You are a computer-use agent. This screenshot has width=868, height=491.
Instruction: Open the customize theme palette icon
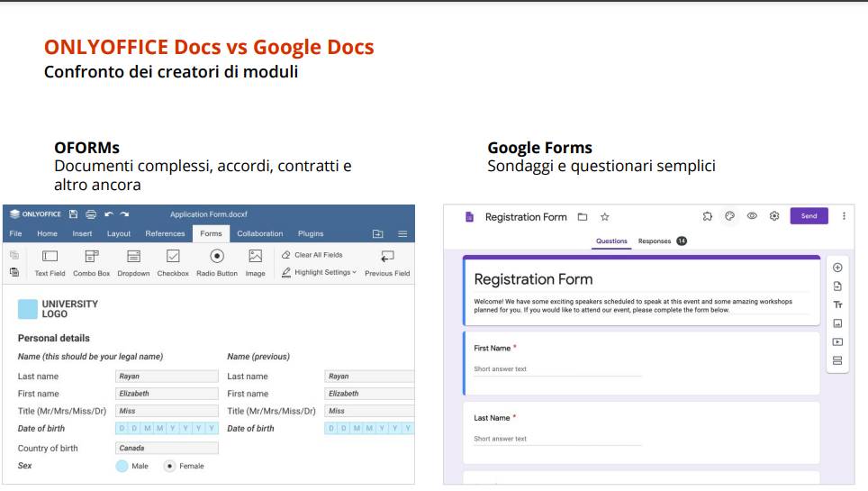pos(729,216)
